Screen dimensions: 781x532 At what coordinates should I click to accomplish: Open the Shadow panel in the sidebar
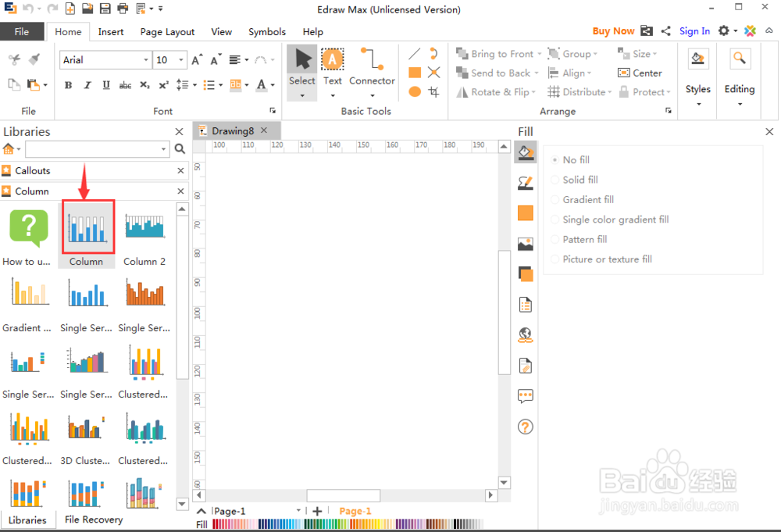pos(525,213)
